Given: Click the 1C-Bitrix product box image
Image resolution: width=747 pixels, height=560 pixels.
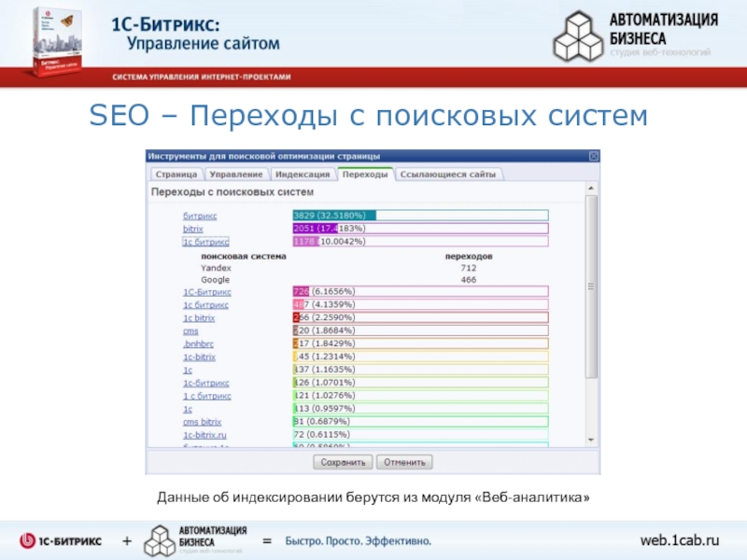Looking at the screenshot, I should (x=56, y=41).
